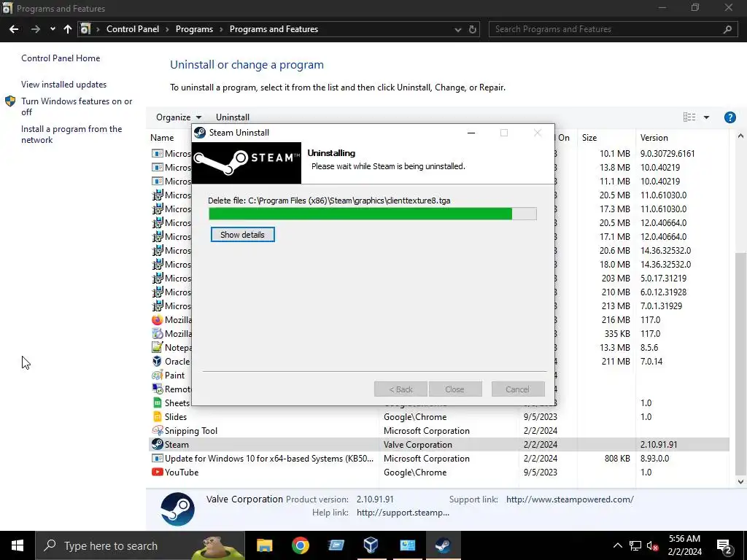Open VirtualBox from the taskbar
The image size is (747, 560).
coord(371,545)
